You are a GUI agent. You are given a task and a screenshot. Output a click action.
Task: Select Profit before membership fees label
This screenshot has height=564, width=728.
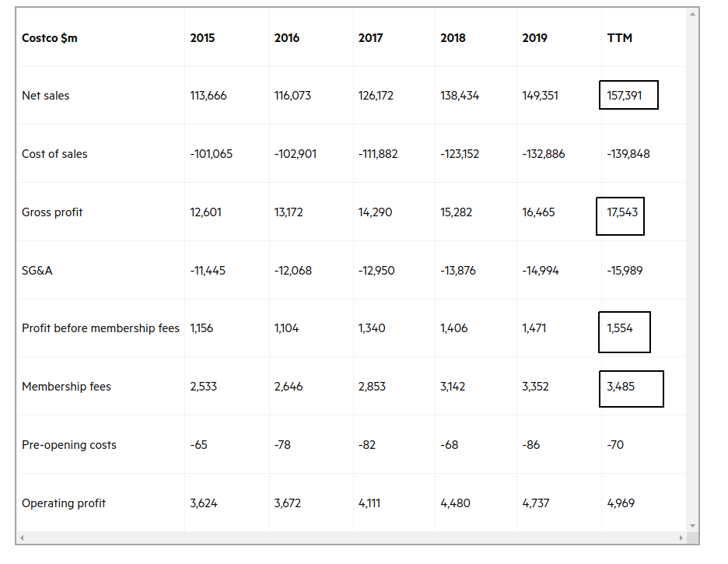(100, 328)
